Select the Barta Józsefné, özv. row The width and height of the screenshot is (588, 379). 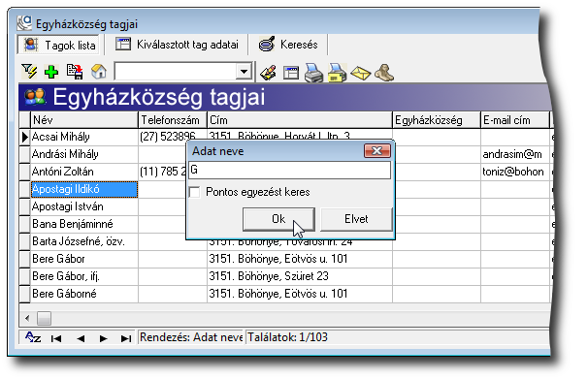[84, 241]
